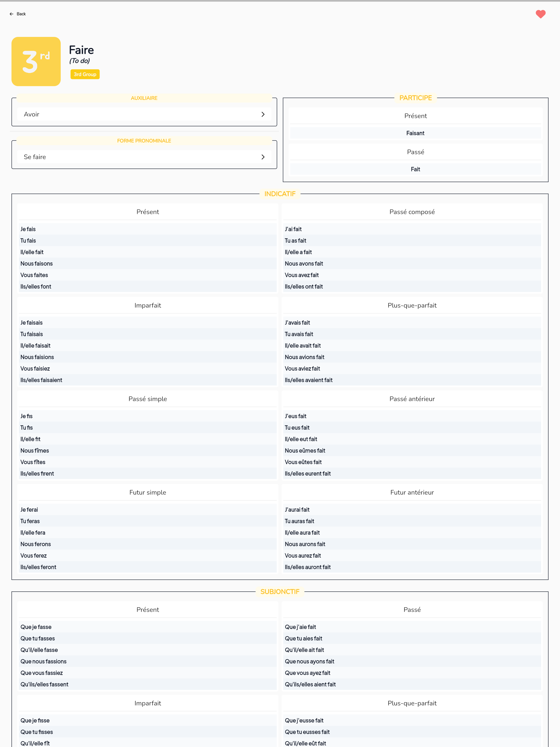The image size is (560, 747).
Task: Click the row Ils/elles firent
Action: tap(148, 474)
